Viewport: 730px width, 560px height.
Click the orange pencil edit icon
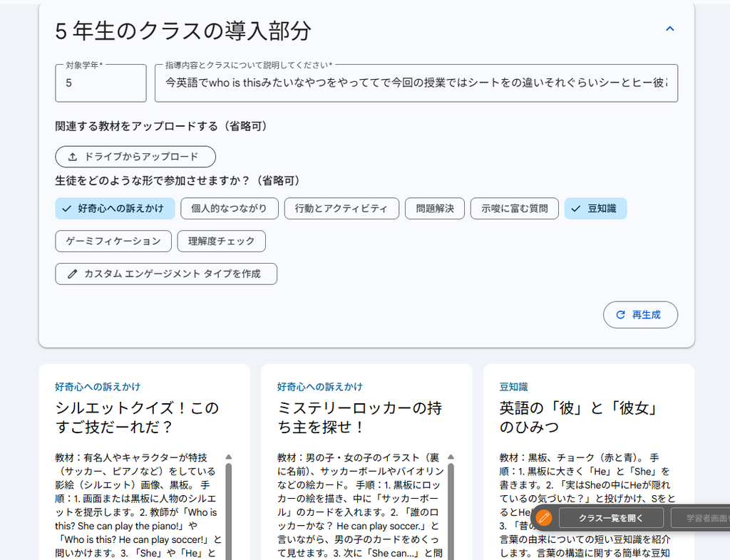click(x=544, y=518)
